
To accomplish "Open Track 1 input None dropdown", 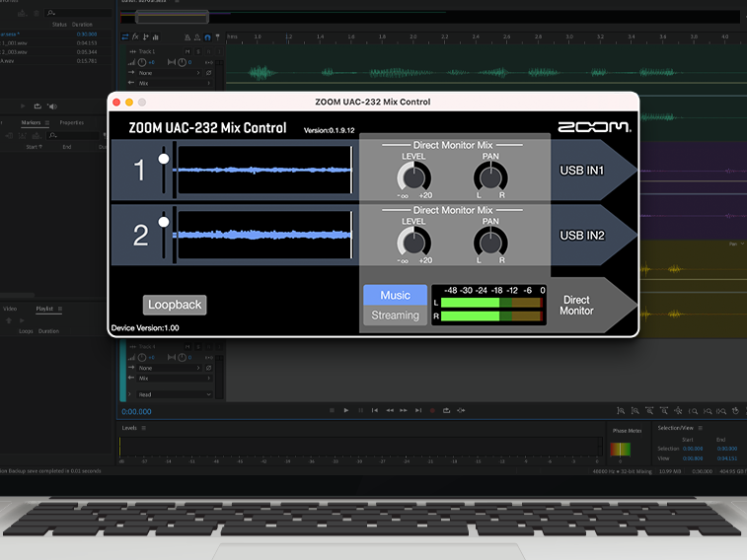I will [x=169, y=73].
